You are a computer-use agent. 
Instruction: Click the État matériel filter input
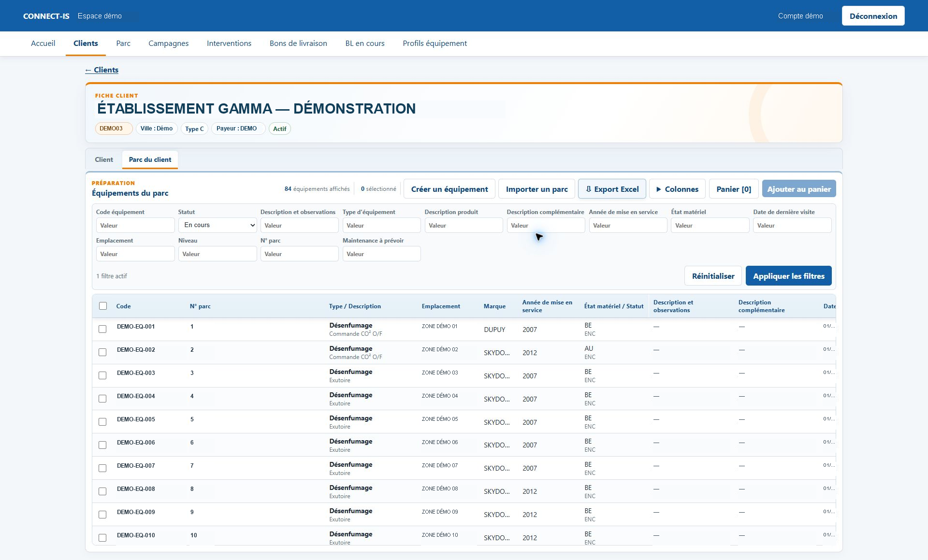(x=710, y=225)
